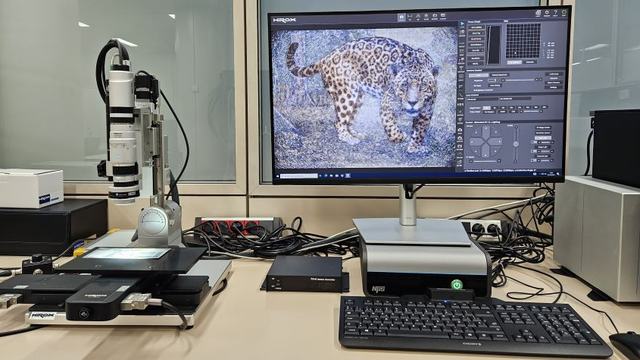The height and width of the screenshot is (360, 640).
Task: Select the highlighted first icon in the top toolbar
Action: click(x=402, y=17)
